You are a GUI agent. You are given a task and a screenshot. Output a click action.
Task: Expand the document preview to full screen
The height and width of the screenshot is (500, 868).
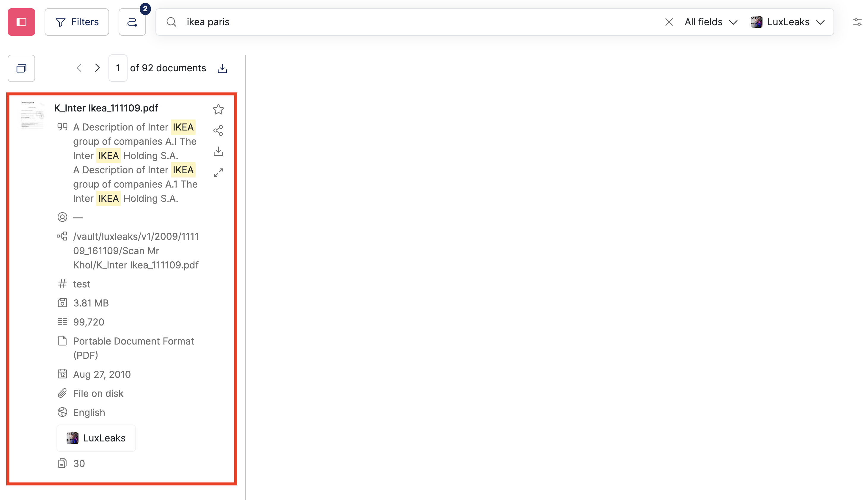tap(218, 172)
